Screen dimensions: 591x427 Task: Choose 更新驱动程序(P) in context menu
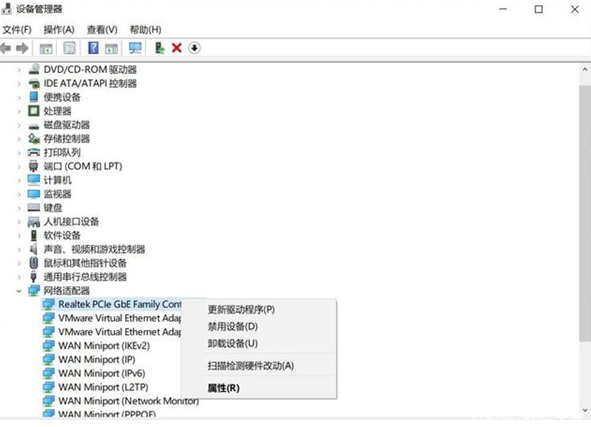coord(241,309)
